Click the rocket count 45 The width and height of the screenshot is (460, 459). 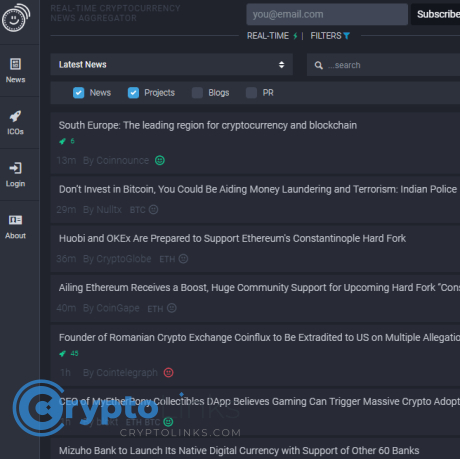coord(74,353)
